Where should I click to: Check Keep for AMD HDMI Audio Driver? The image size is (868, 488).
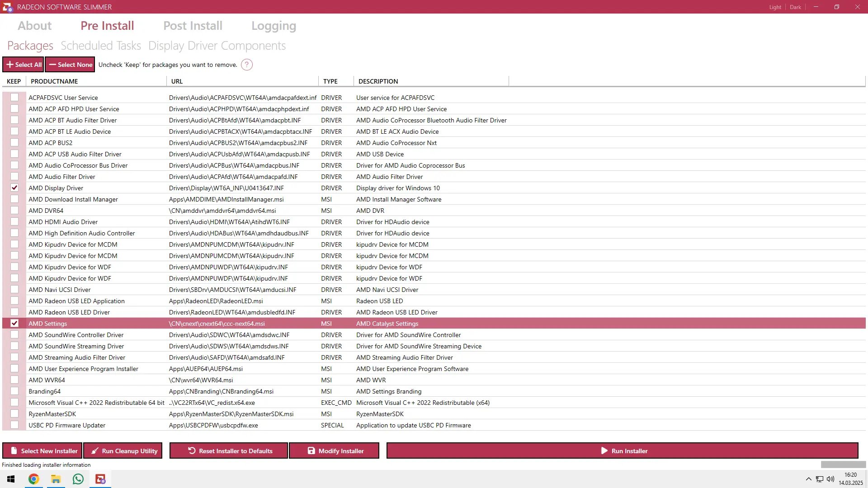tap(14, 221)
